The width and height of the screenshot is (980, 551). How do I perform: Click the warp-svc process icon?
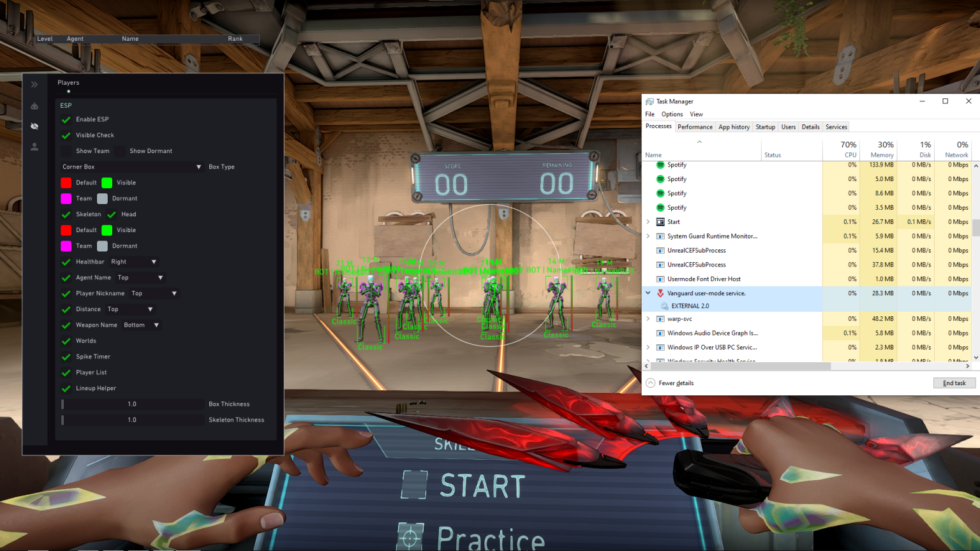(x=660, y=319)
